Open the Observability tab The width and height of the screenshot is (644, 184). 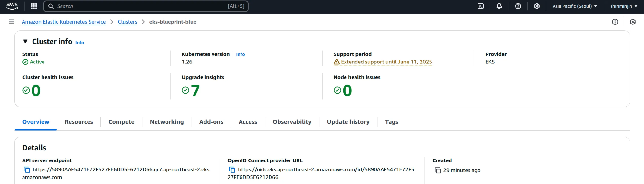tap(292, 122)
